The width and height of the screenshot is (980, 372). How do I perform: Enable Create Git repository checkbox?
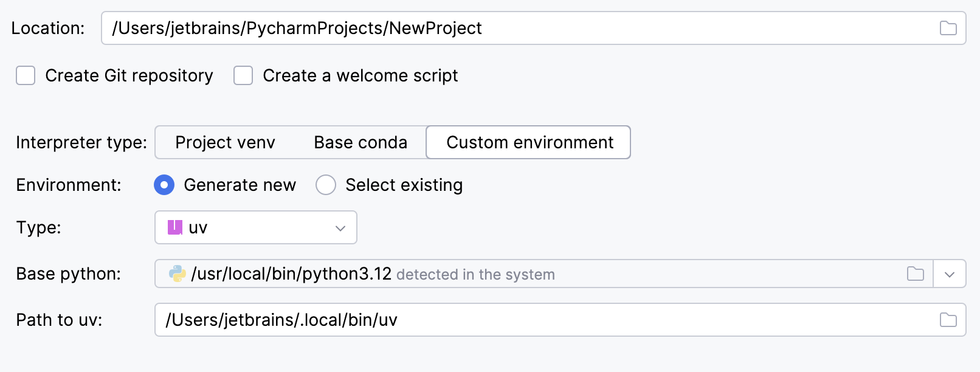click(26, 75)
